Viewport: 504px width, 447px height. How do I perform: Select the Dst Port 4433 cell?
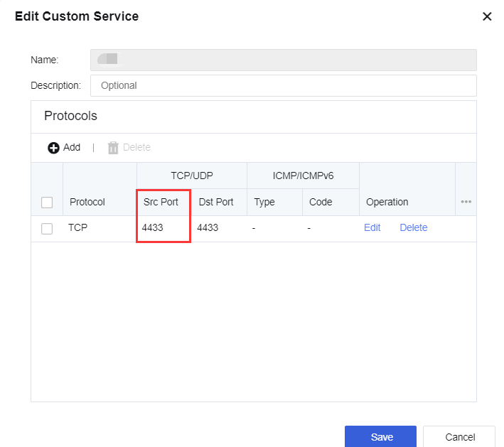pyautogui.click(x=208, y=228)
